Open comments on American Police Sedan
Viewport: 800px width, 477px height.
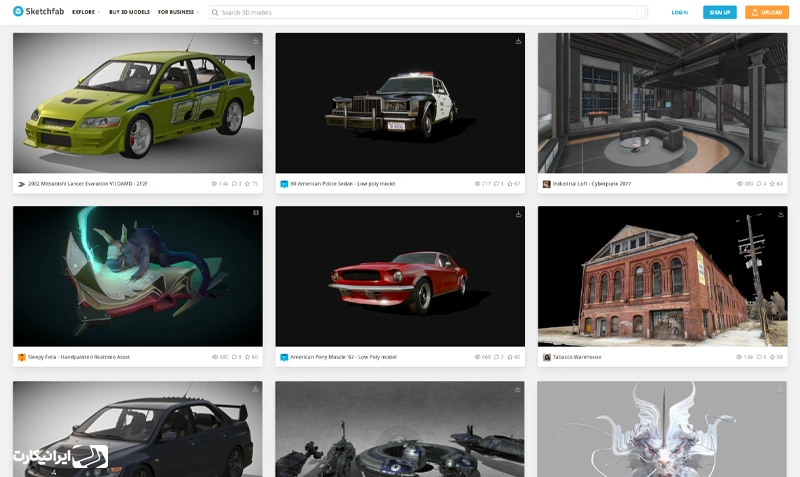496,184
